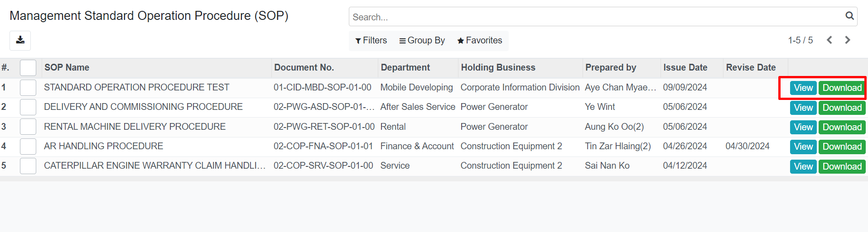Click the Sai Nan Ko cell

[607, 166]
